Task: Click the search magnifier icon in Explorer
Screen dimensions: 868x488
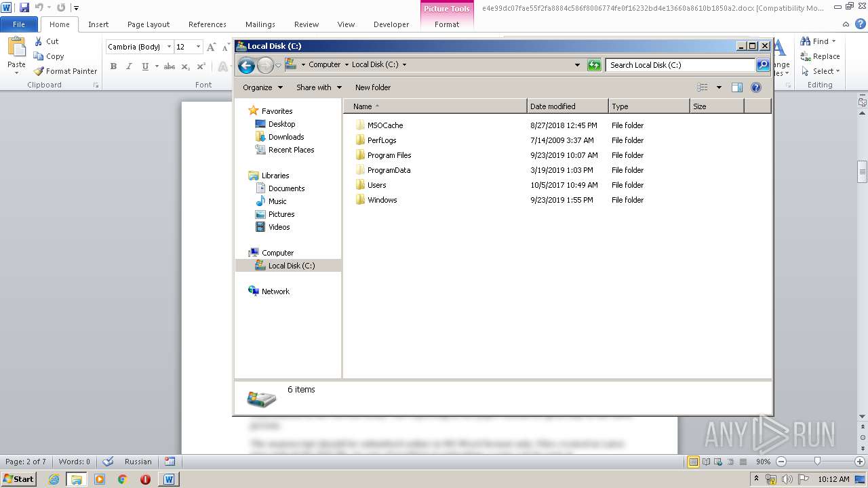Action: 763,65
